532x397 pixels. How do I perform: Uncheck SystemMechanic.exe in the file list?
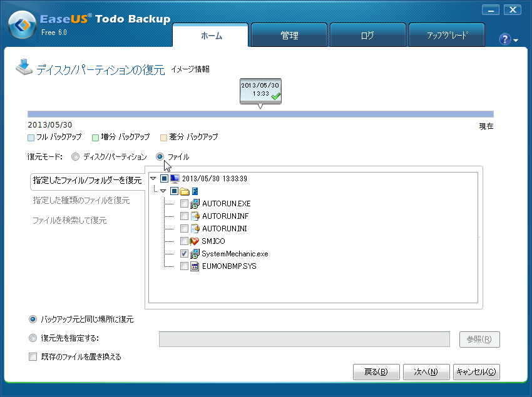[x=184, y=254]
